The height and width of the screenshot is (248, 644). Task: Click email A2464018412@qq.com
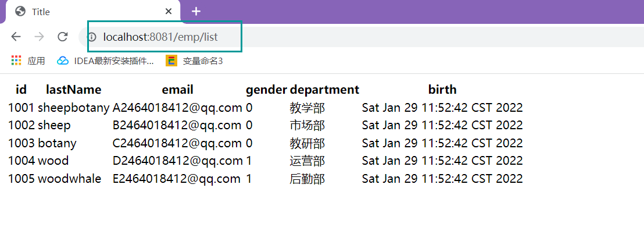coord(177,108)
